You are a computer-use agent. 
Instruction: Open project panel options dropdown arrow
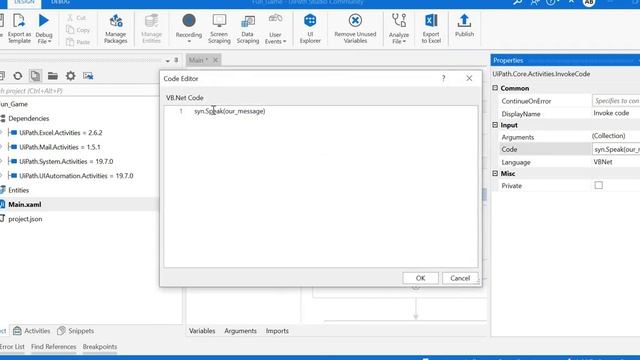coord(168,60)
